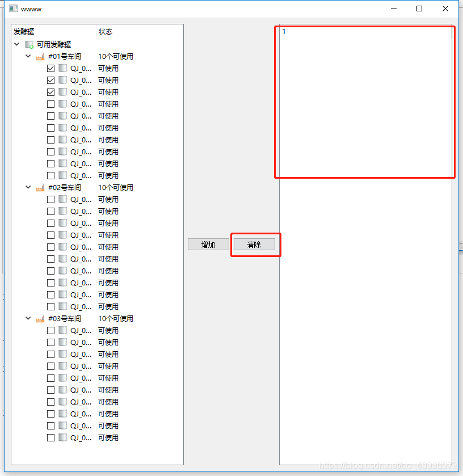Collapse the 可用发酵罐 root node
The image size is (463, 476).
click(16, 44)
